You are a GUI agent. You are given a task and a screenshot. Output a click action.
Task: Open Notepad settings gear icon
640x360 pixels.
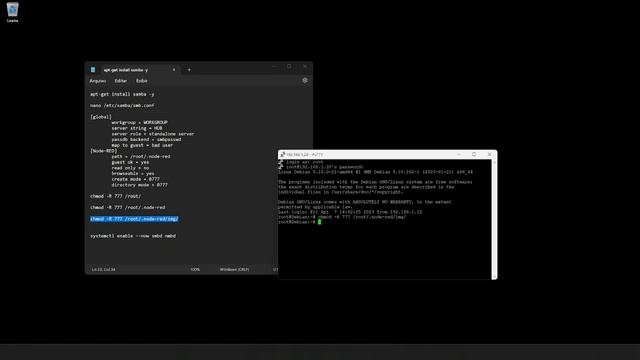coord(305,80)
